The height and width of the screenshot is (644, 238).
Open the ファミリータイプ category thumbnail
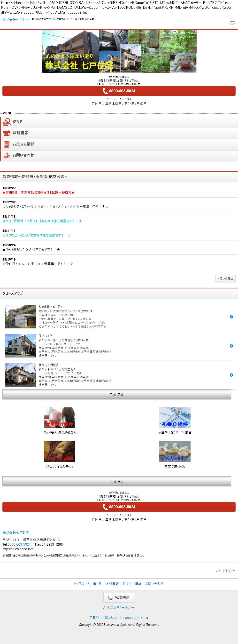[175, 451]
